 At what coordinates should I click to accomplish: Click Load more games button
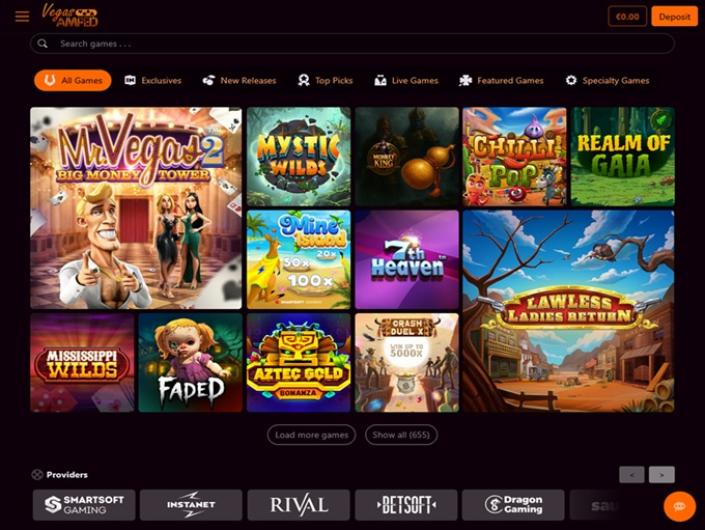tap(312, 435)
